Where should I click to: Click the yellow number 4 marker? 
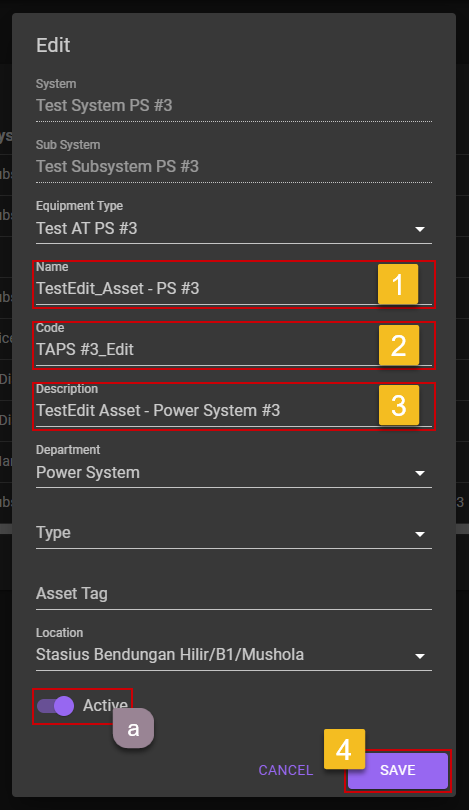click(x=345, y=749)
